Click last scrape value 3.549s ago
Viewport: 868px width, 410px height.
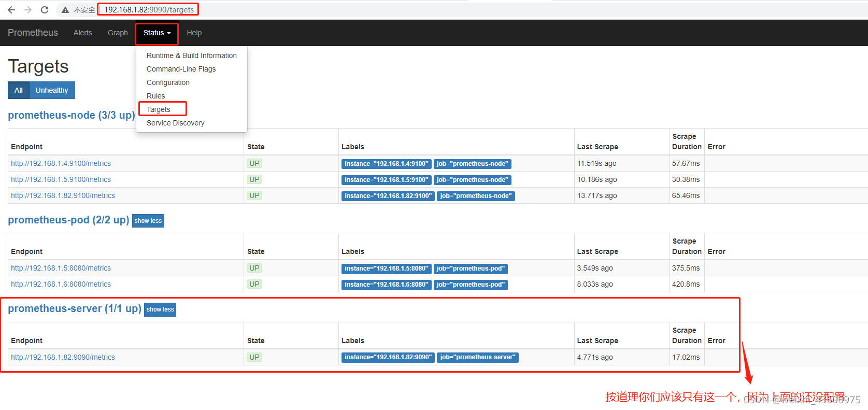click(595, 268)
